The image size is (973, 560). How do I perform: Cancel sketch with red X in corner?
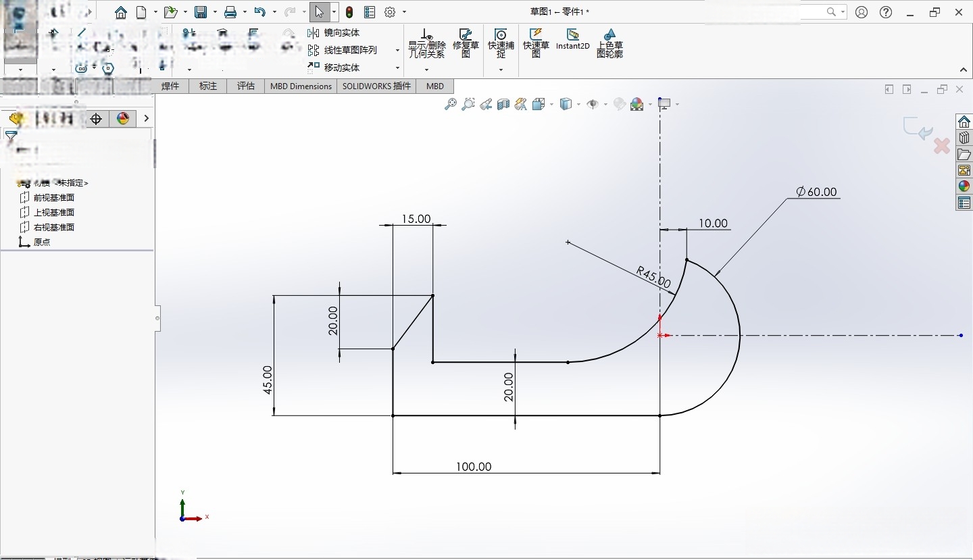pos(942,146)
